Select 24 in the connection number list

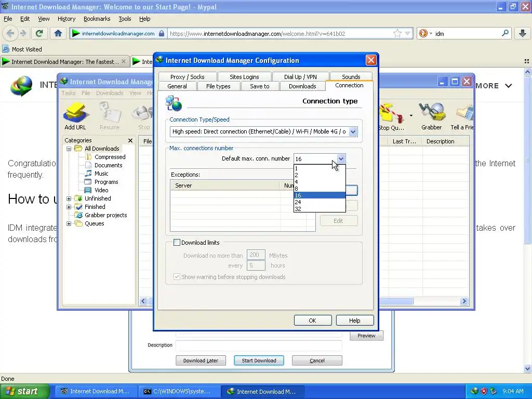click(x=320, y=202)
